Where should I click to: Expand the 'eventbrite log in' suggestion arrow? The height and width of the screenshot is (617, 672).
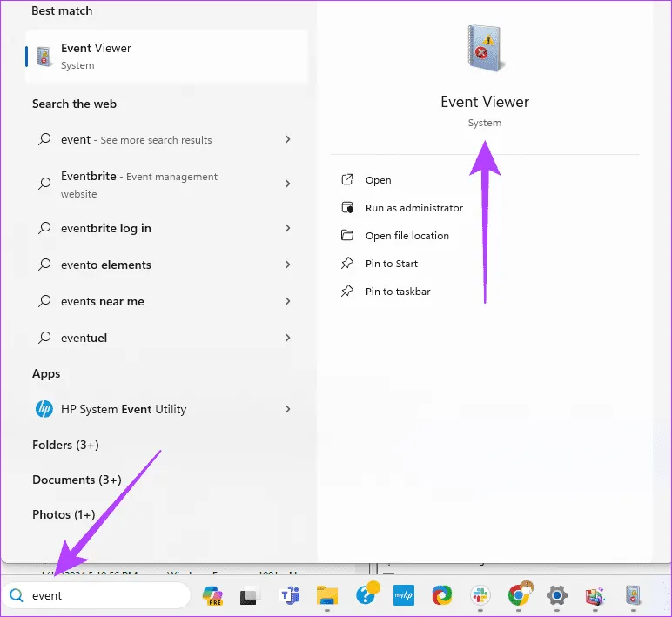(x=287, y=228)
